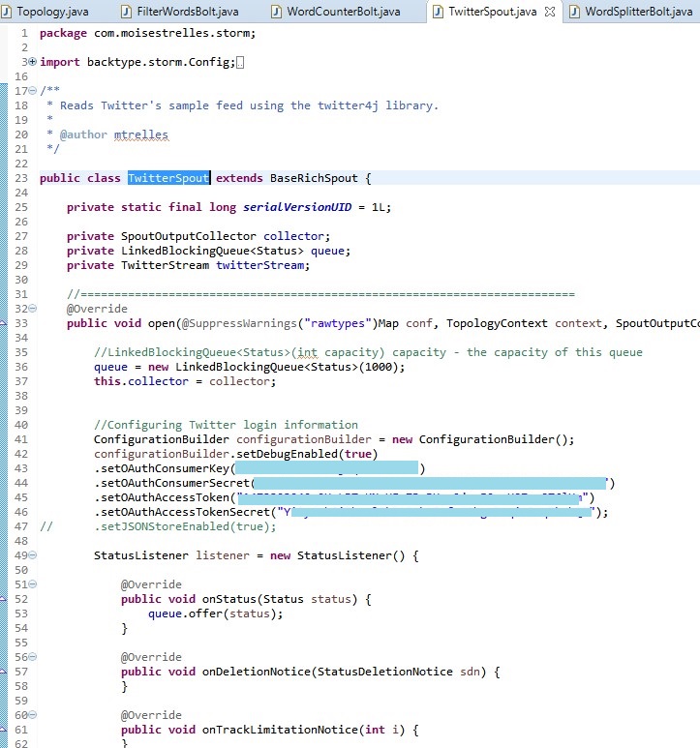Click LinkedBlockingQueue<Status>(1000) on line 36
The height and width of the screenshot is (748, 700).
[x=287, y=367]
